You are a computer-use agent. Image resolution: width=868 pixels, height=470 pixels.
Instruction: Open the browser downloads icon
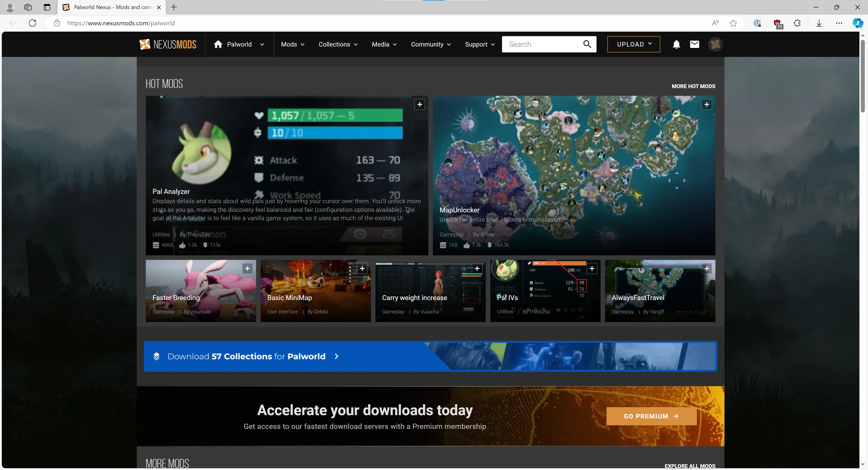point(819,23)
